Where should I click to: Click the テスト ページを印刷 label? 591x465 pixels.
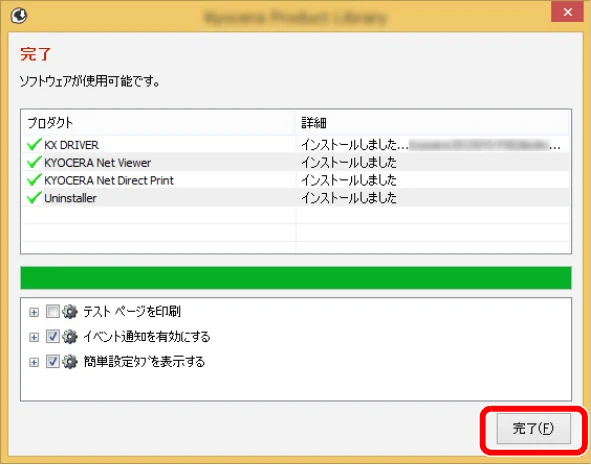click(132, 312)
